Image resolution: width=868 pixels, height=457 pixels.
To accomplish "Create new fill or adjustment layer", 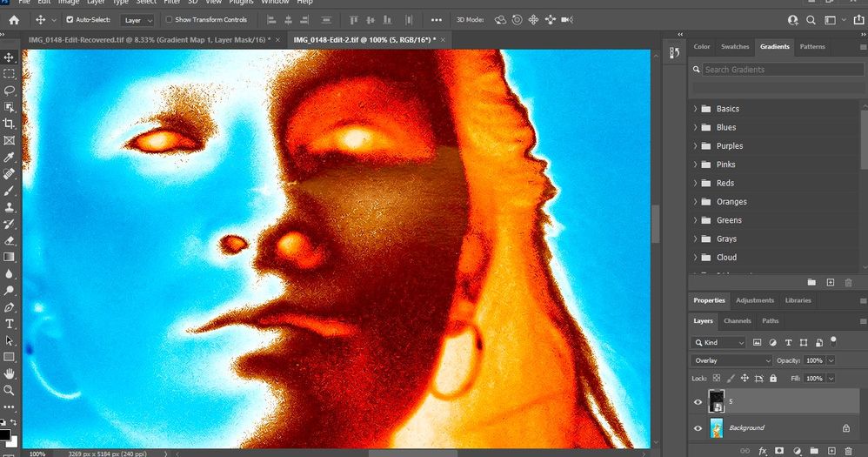I will coord(797,452).
